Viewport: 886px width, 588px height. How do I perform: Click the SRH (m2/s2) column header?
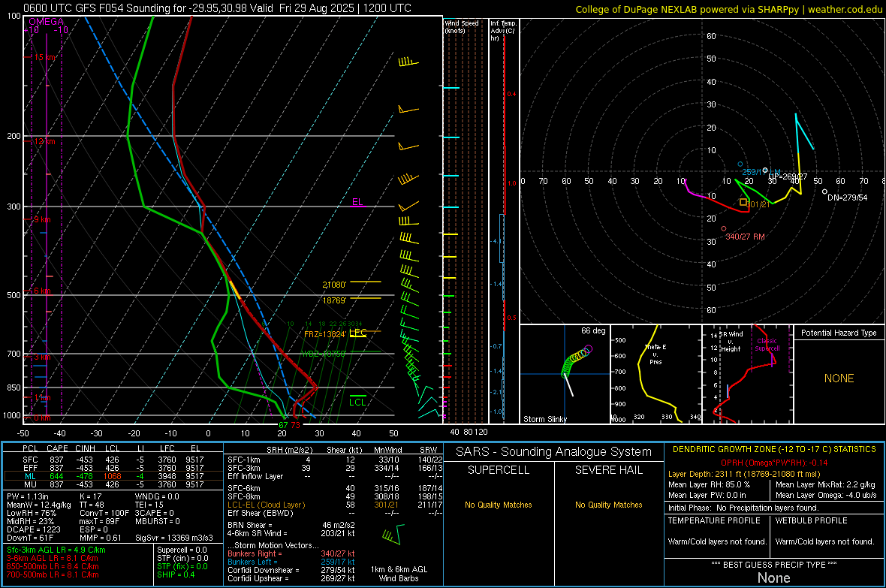(x=290, y=450)
